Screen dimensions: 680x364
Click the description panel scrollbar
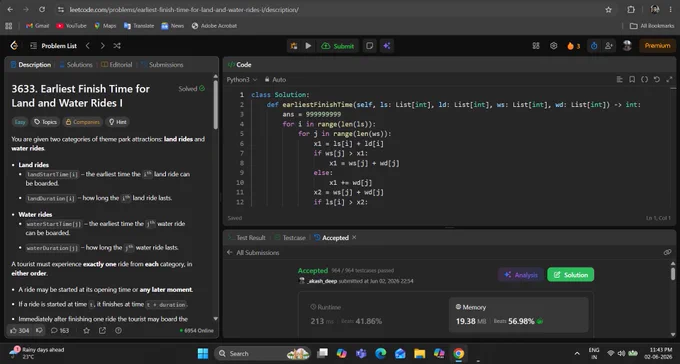point(216,104)
